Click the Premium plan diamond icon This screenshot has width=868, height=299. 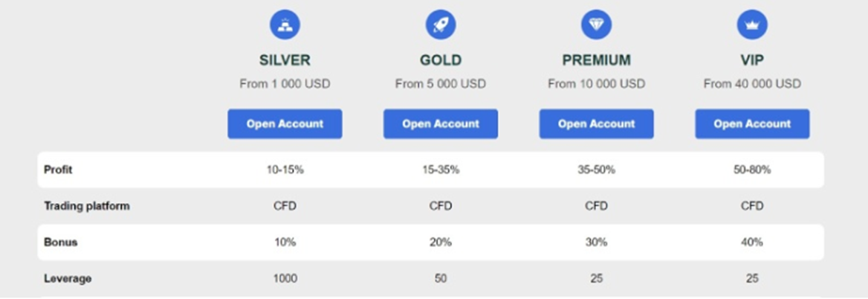596,25
